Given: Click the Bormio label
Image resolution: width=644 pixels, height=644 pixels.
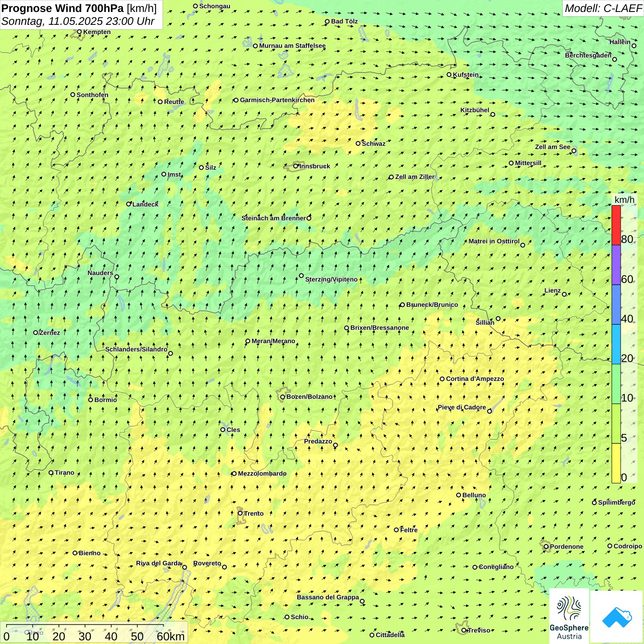Looking at the screenshot, I should [x=105, y=400].
